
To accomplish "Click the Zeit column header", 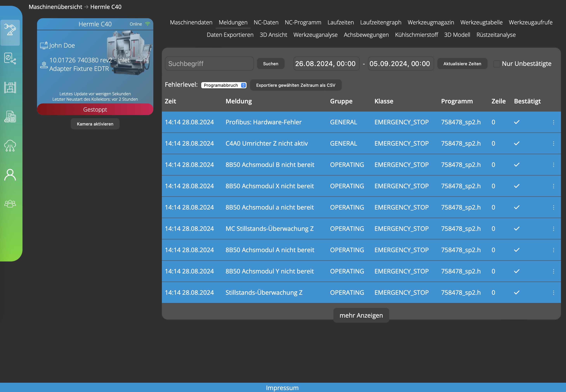I will pos(170,101).
